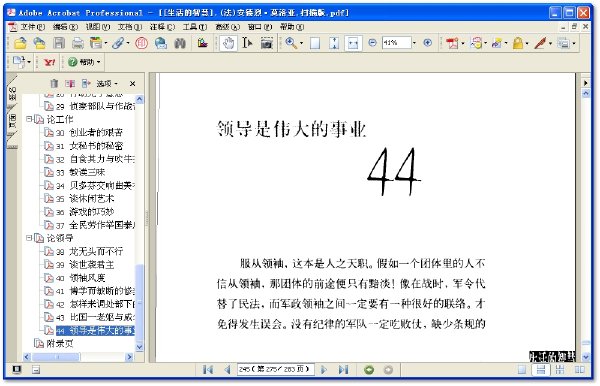
Task: Select the Zoom In magnifier tool
Action: (291, 43)
